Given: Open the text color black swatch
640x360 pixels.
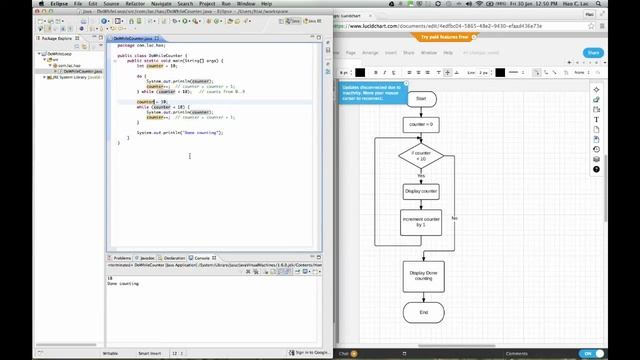Looking at the screenshot, I should (x=360, y=73).
